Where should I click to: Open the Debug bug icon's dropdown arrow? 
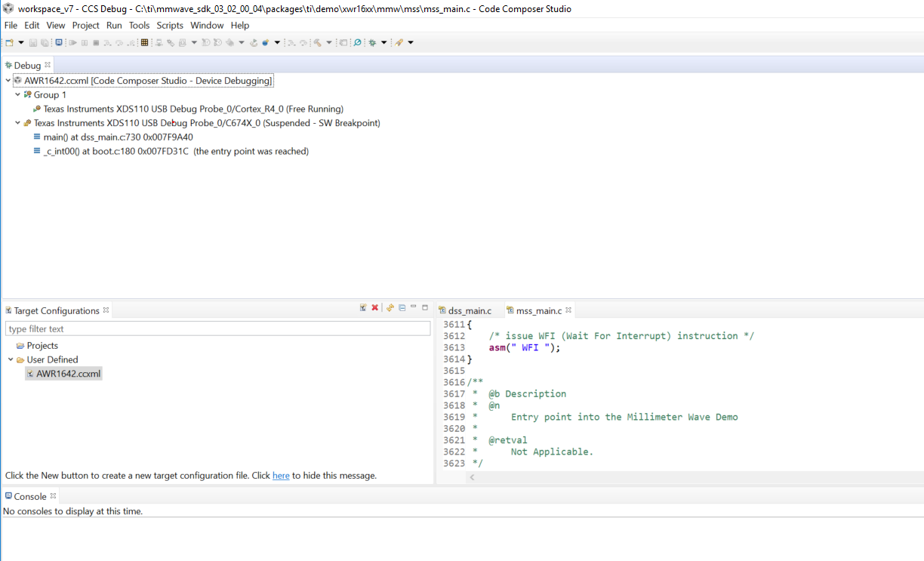coord(383,42)
